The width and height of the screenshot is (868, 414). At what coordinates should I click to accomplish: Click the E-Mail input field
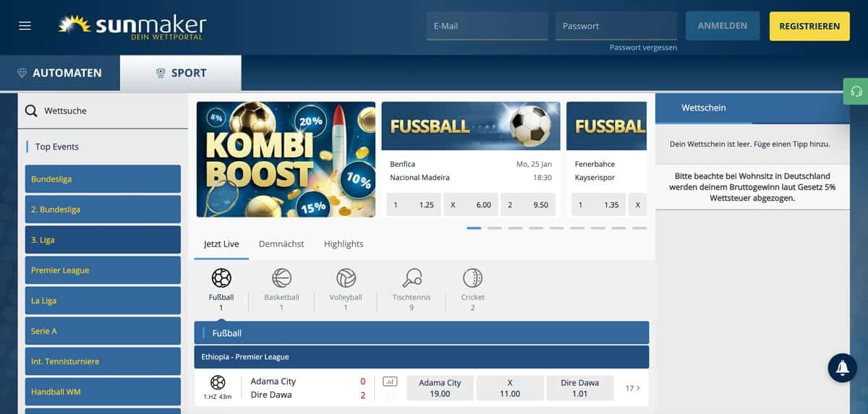487,25
